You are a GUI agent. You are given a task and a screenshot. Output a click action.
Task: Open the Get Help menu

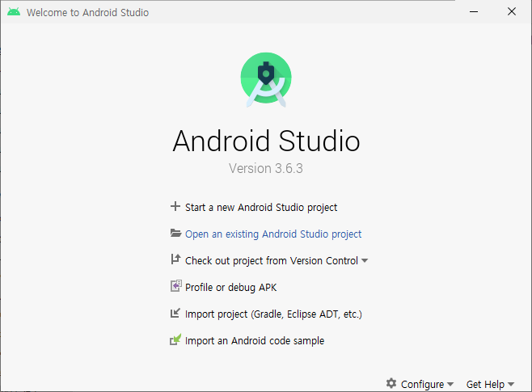485,384
